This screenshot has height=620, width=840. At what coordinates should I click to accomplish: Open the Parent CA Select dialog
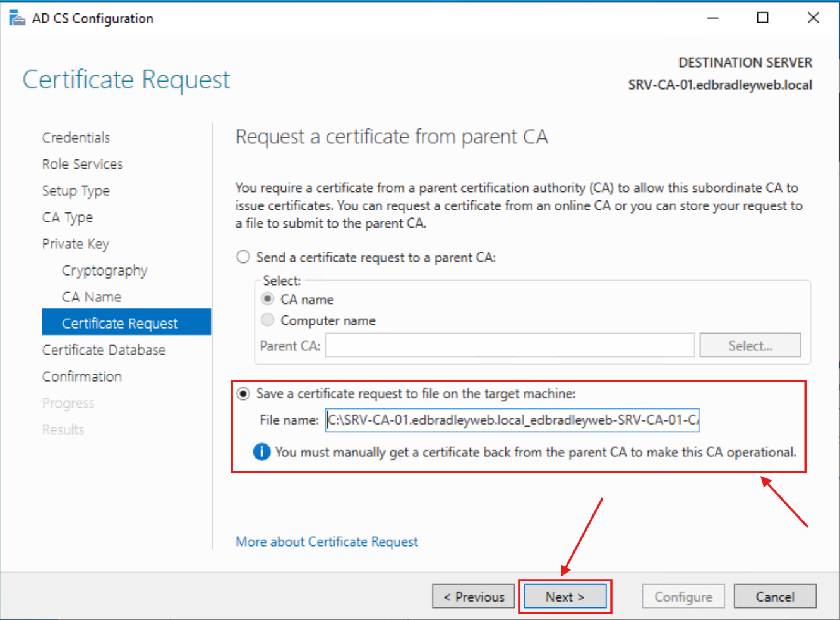tap(750, 345)
